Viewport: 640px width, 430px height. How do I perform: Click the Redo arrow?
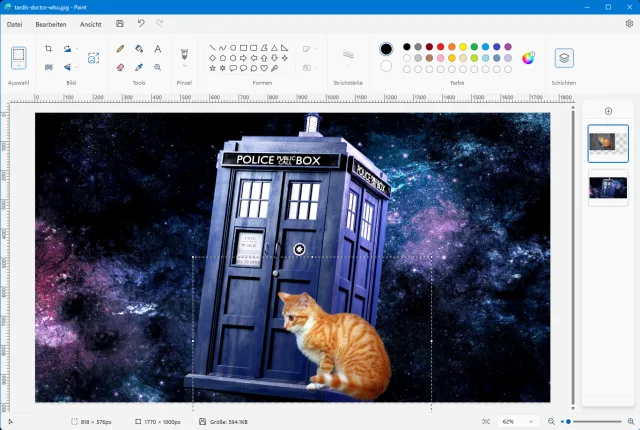pos(160,24)
